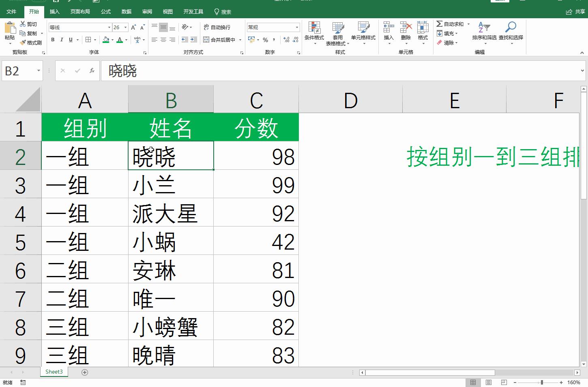Add a new sheet with the plus button

pos(84,372)
